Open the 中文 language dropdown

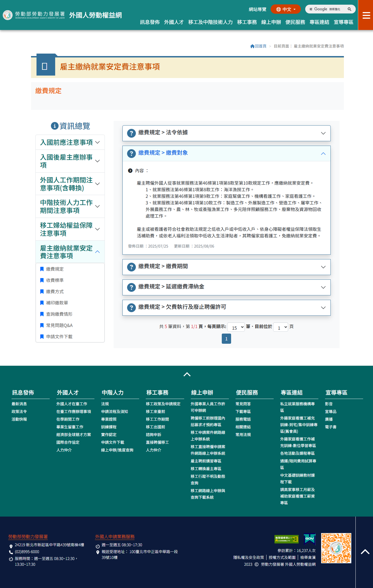click(x=285, y=9)
